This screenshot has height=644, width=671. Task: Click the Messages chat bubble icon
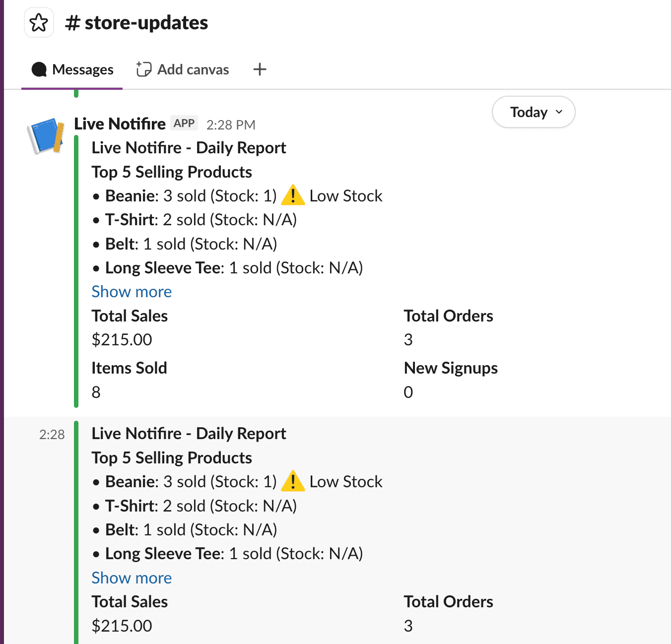click(39, 69)
